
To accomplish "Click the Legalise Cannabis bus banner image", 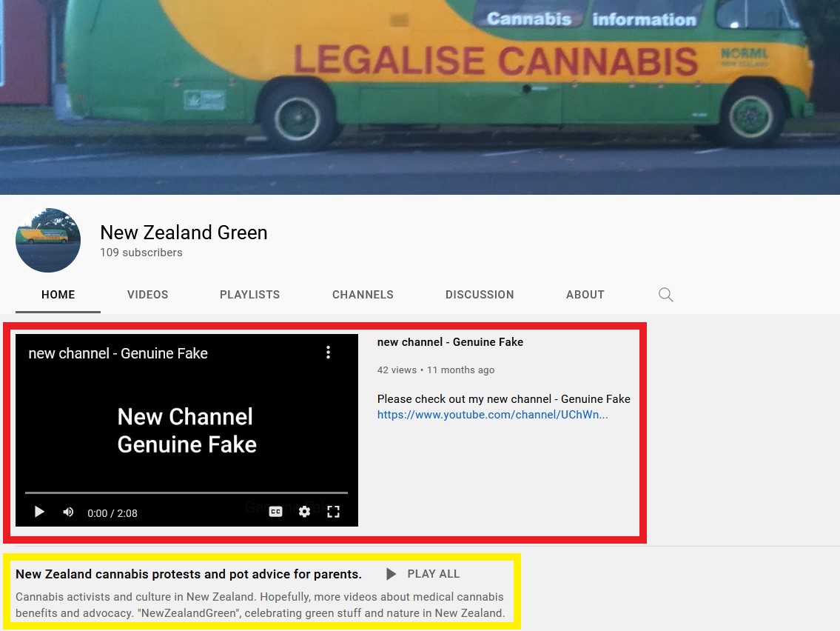I will click(x=420, y=97).
